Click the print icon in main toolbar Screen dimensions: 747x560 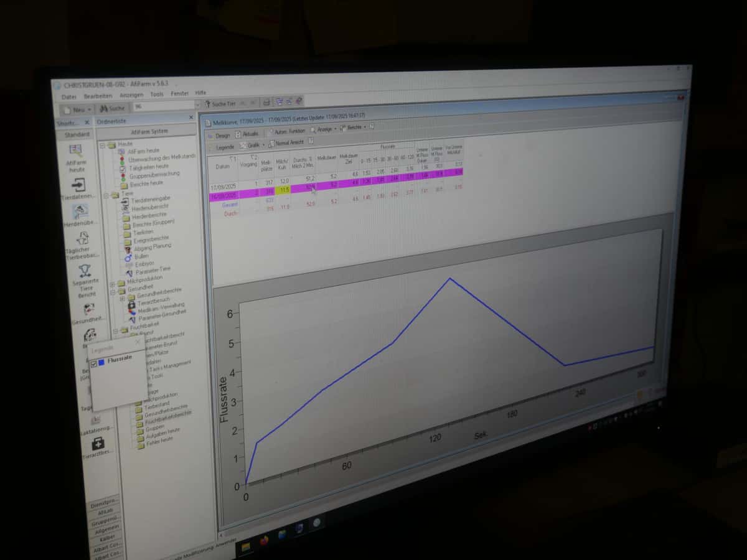point(266,102)
